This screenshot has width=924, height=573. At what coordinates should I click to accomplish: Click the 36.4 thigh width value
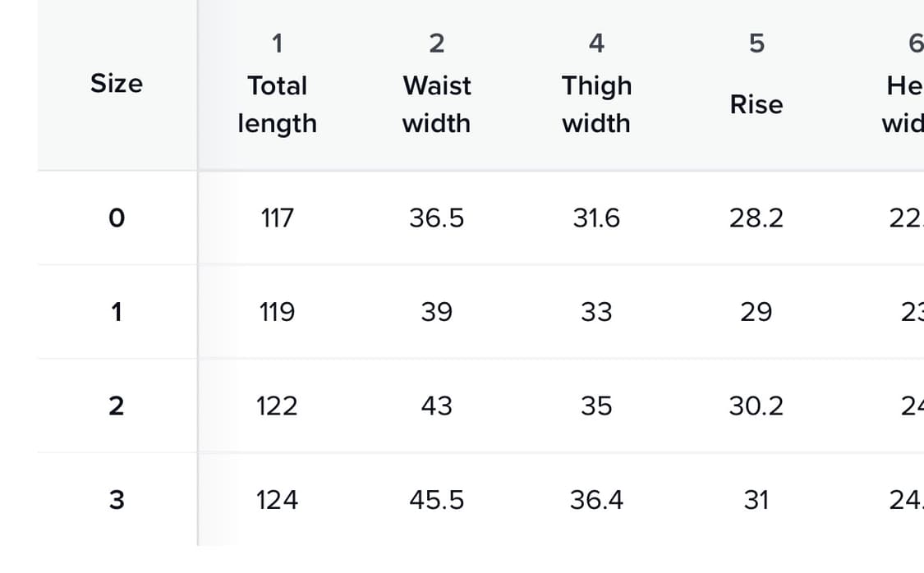coord(596,499)
